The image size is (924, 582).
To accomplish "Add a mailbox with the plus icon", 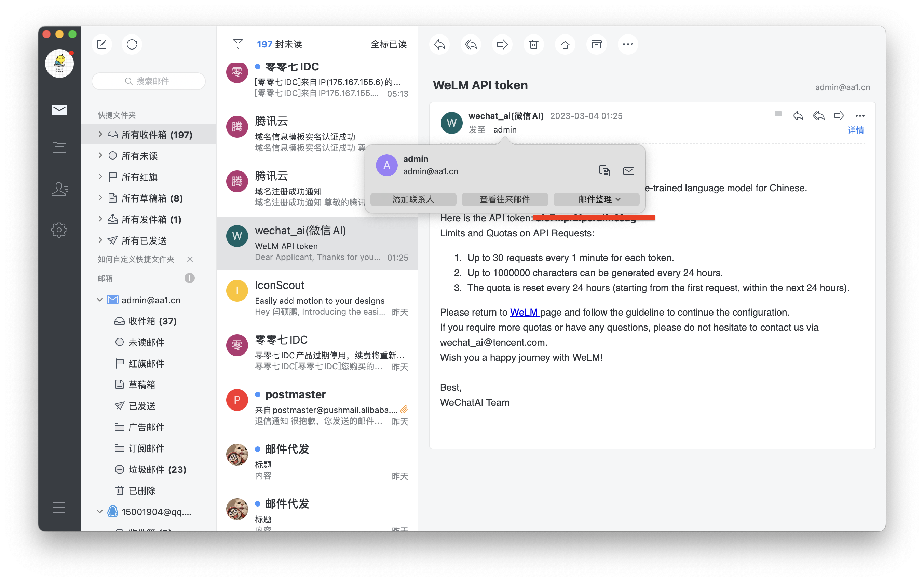I will tap(190, 278).
